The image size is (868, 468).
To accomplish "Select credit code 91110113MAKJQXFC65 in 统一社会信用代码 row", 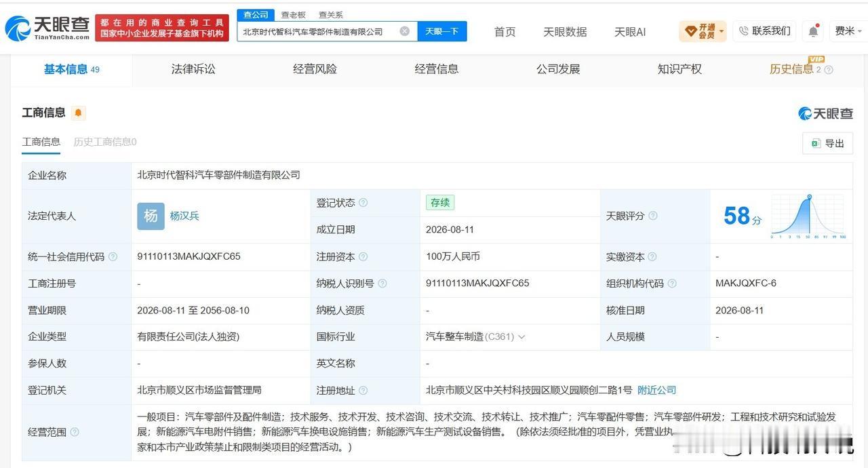I will click(x=189, y=256).
